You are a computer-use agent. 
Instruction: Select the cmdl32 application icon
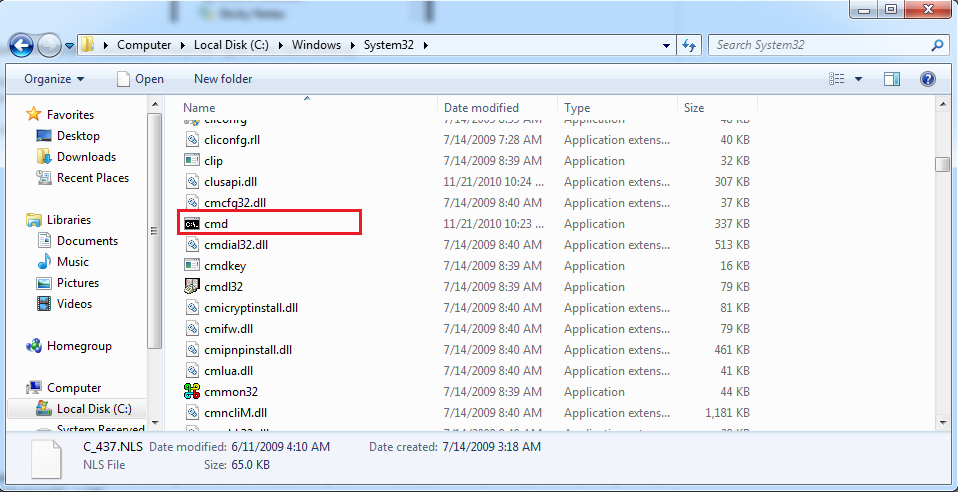click(x=193, y=287)
